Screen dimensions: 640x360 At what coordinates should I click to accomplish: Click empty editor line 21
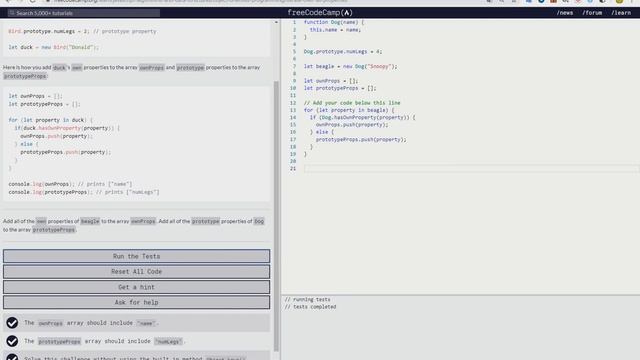tap(471, 169)
